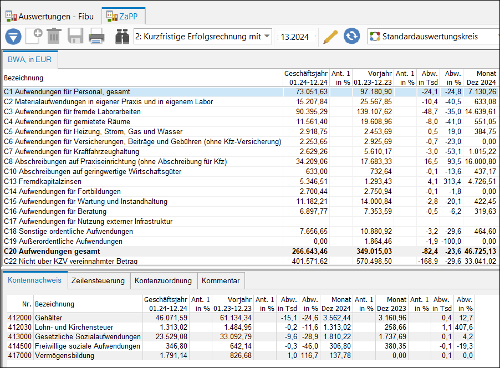Click the Monat Dez 2023 header in lower table
Screen dimensions: 500x368
(392, 304)
